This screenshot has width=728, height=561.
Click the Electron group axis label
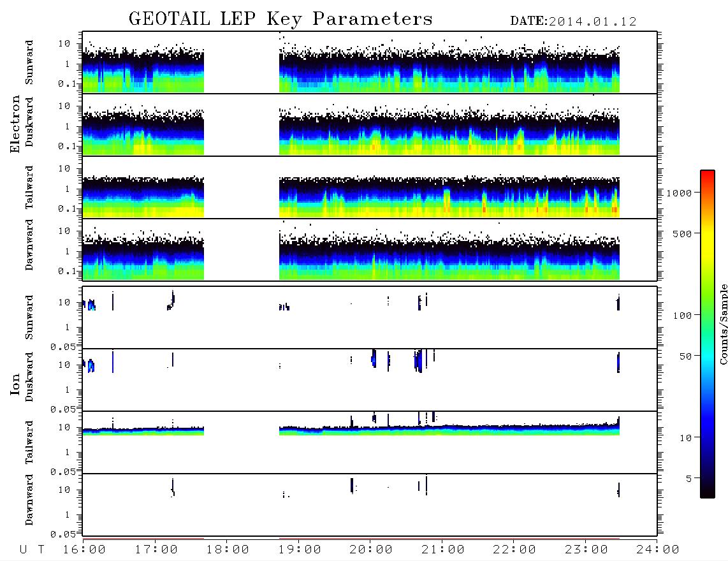coord(15,124)
